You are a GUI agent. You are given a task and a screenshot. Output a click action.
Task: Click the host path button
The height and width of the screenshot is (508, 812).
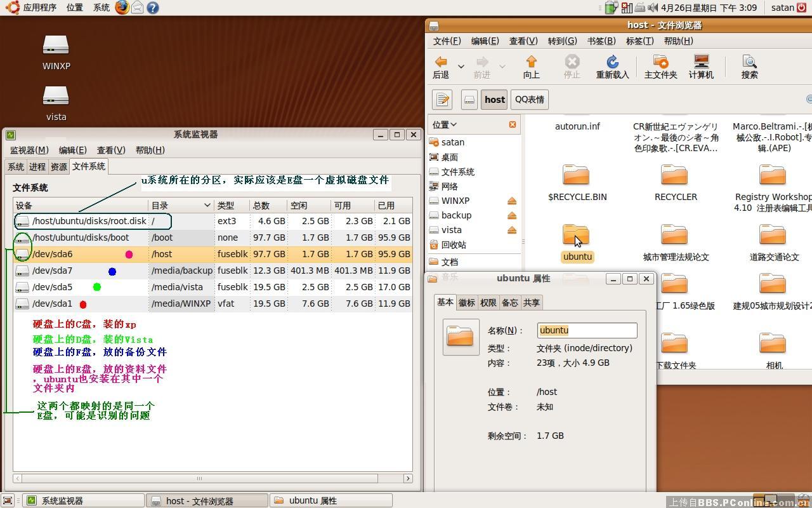pyautogui.click(x=494, y=100)
